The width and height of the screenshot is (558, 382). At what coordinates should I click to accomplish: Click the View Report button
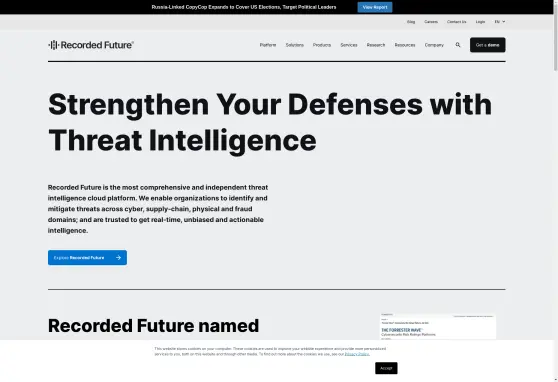pos(375,7)
